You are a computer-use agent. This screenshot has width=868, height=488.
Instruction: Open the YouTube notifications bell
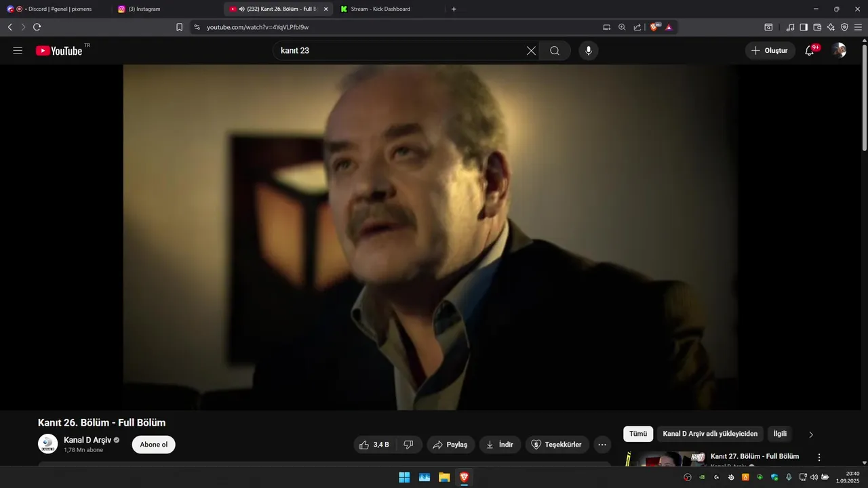point(810,51)
